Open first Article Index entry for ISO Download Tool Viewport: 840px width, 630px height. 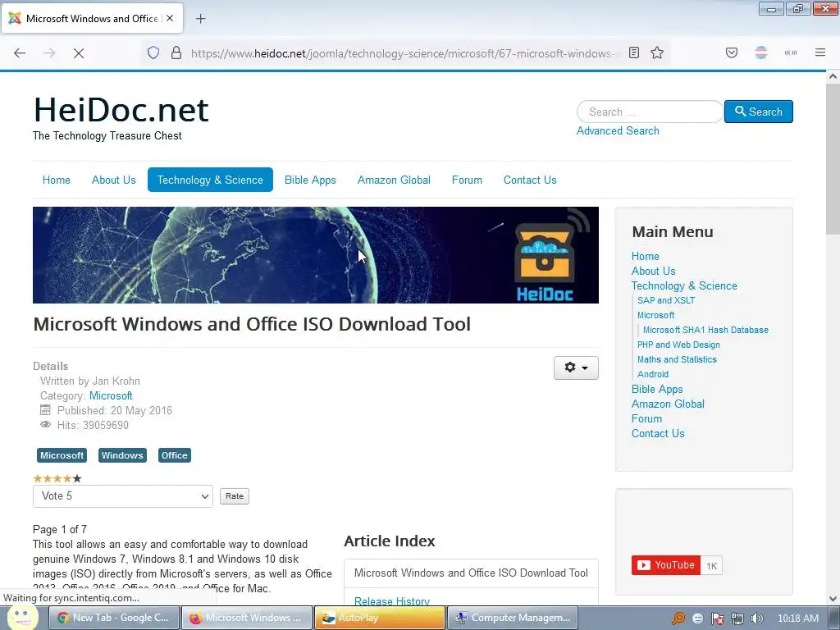pyautogui.click(x=471, y=573)
